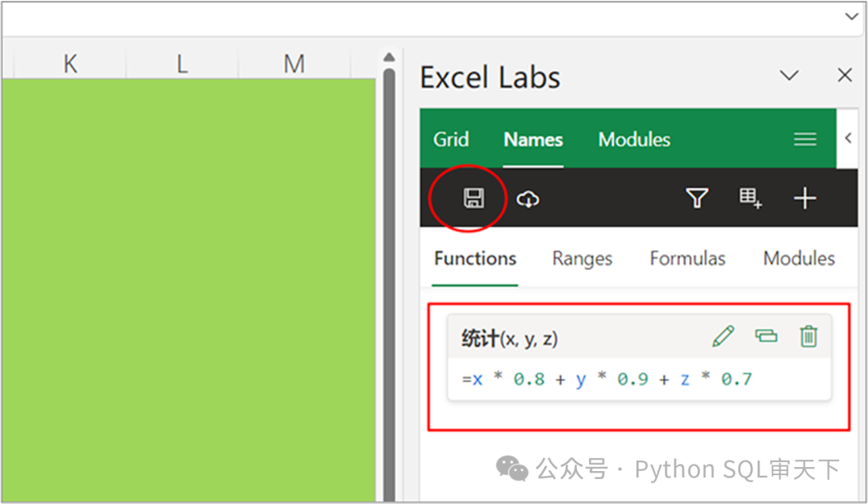Click the add-table grid icon
The image size is (868, 504).
750,198
